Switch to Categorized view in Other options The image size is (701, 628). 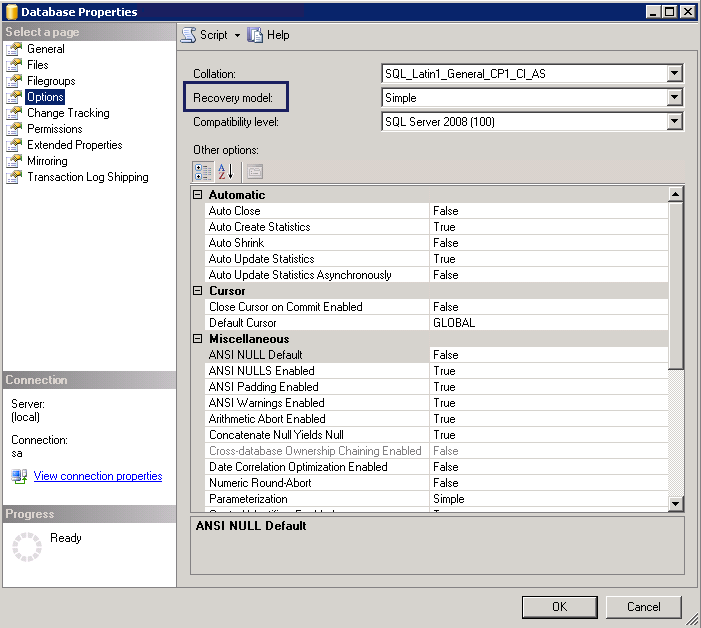[x=203, y=172]
